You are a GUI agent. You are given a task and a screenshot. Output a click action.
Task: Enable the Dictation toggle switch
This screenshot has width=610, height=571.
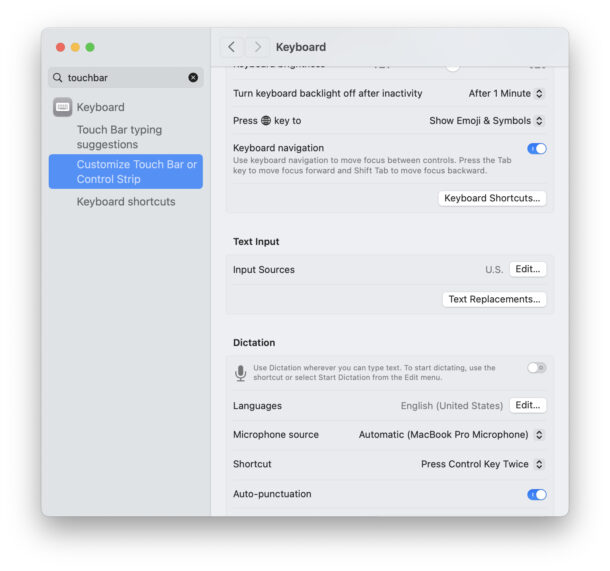(537, 368)
